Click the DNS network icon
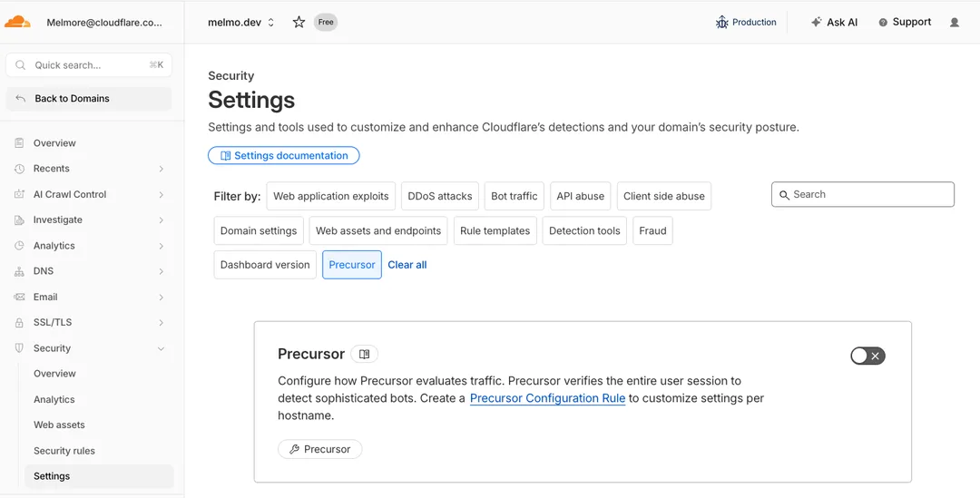Screen dimensions: 980x498 19,271
